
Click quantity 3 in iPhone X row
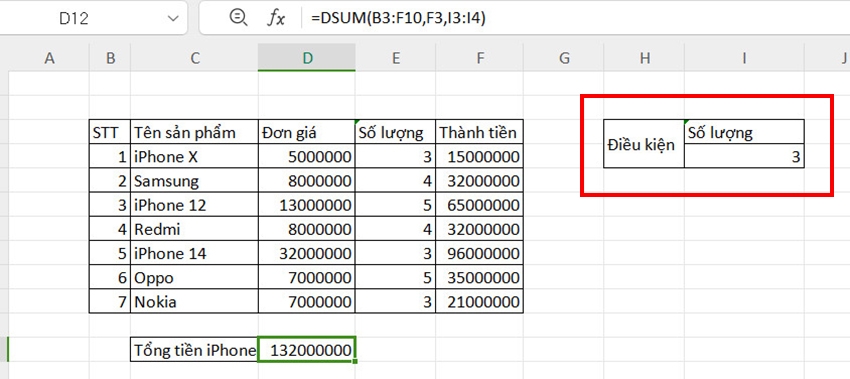point(396,157)
